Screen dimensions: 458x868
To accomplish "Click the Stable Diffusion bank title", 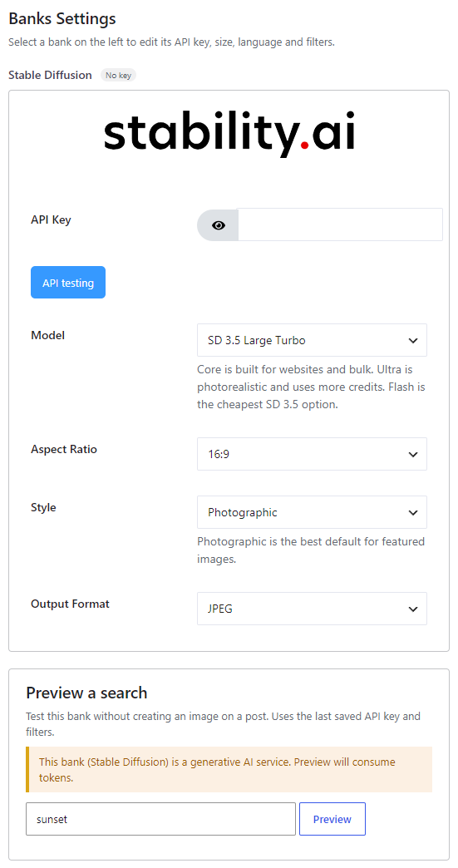I will [x=51, y=76].
